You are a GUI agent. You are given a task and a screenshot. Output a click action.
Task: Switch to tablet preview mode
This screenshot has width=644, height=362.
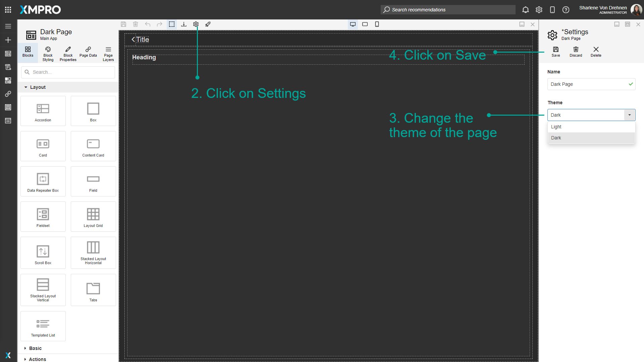(365, 24)
